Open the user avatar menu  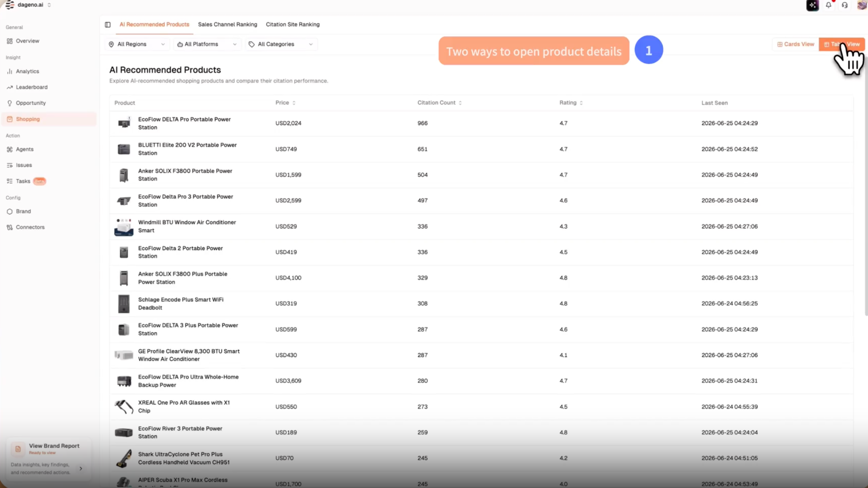click(861, 5)
